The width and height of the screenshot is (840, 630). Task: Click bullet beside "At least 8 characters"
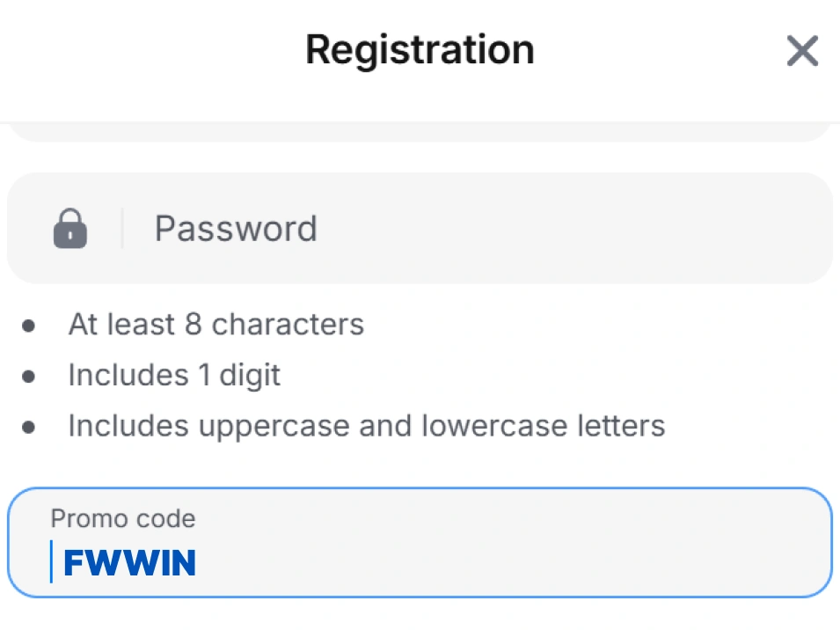pyautogui.click(x=29, y=326)
